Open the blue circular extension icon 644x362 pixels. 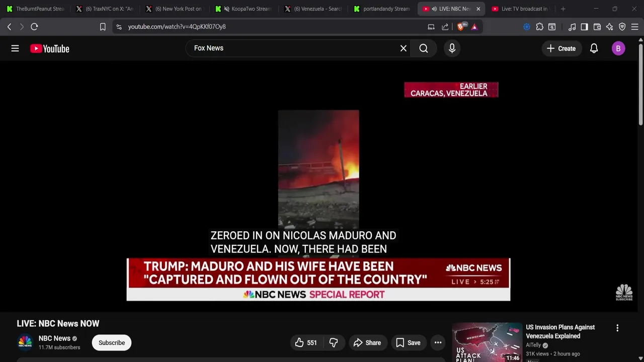(x=527, y=27)
